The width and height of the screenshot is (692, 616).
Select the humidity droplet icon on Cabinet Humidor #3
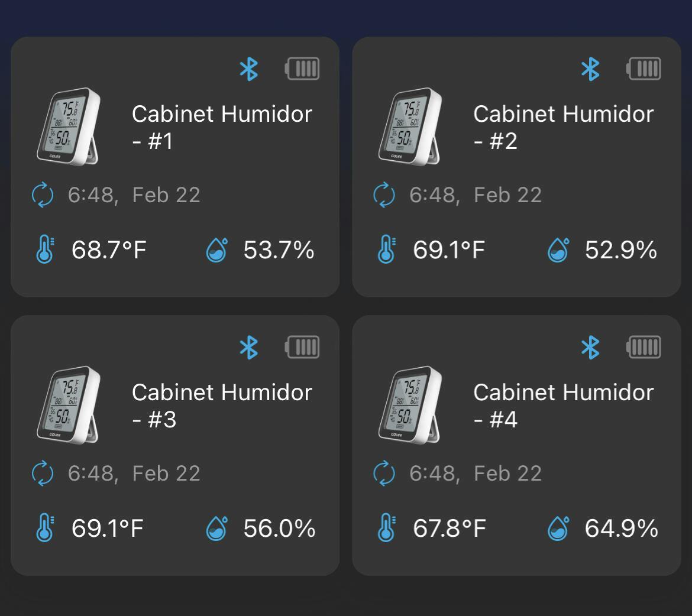(216, 528)
